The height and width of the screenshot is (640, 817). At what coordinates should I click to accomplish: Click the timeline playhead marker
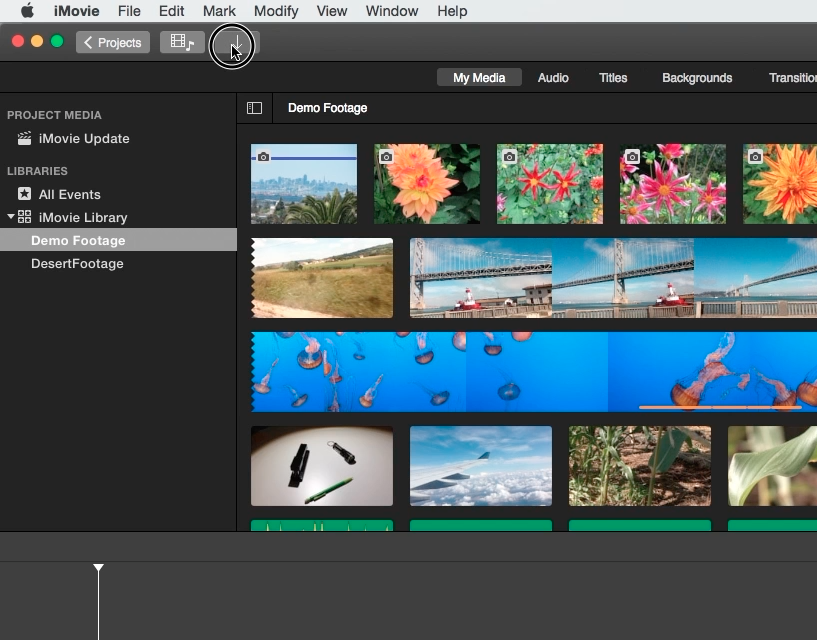click(98, 568)
